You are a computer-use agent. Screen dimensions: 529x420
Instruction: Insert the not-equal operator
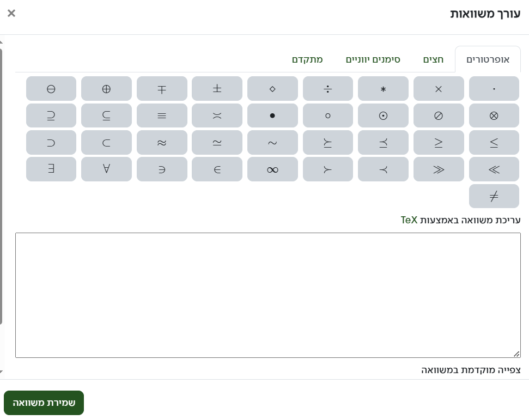coord(494,196)
